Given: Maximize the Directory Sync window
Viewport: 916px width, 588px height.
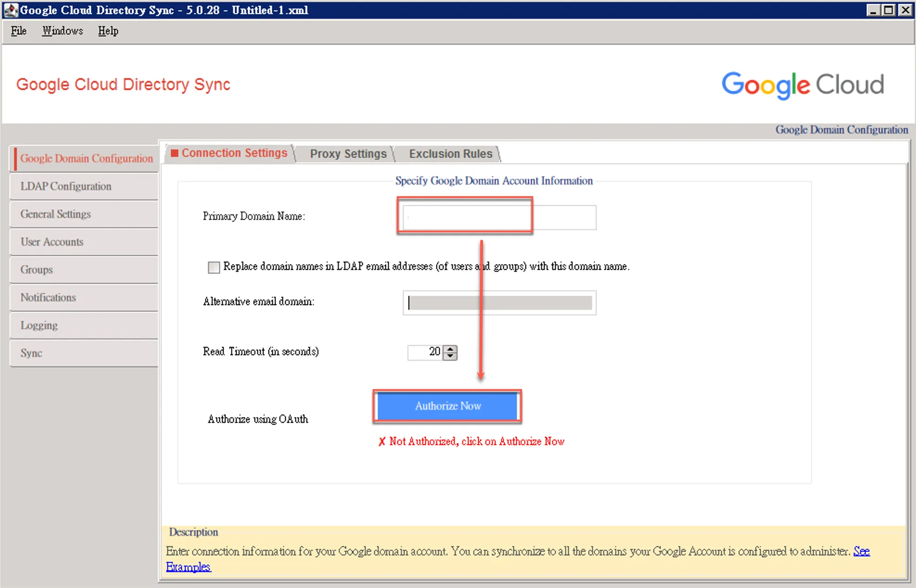Looking at the screenshot, I should [889, 10].
